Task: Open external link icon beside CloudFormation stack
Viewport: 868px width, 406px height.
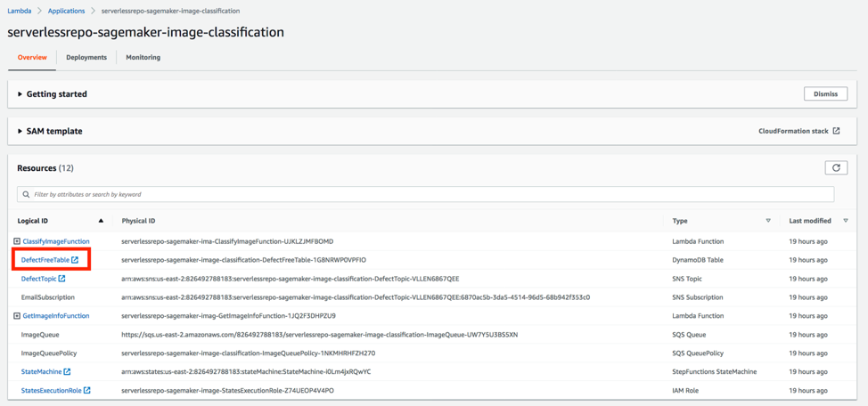Action: (x=837, y=131)
